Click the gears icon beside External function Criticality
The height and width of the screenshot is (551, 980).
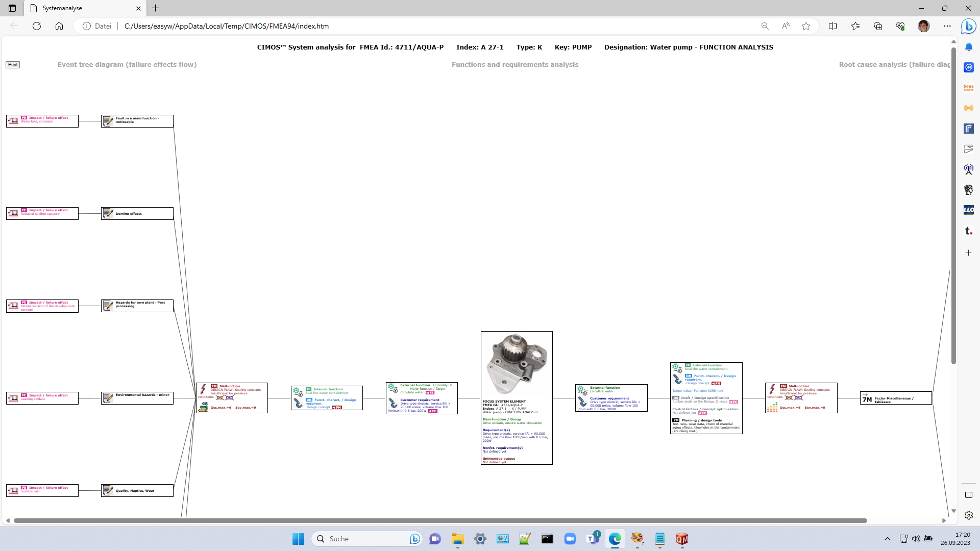(393, 389)
